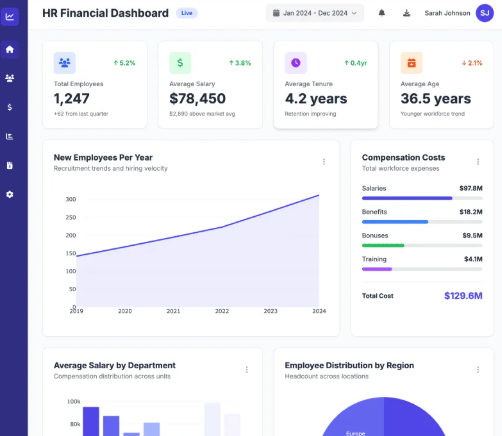502x436 pixels.
Task: Open the Reports document sidebar icon
Action: (x=10, y=165)
